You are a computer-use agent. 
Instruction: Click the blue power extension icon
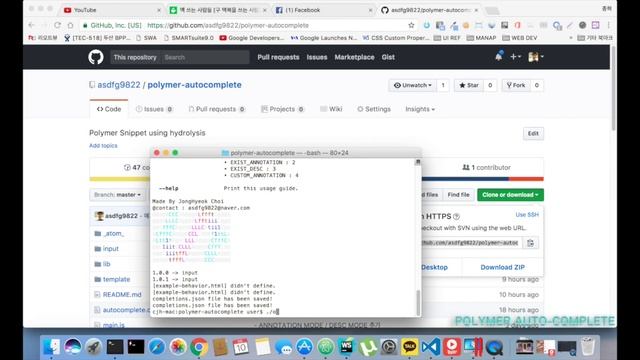click(427, 25)
